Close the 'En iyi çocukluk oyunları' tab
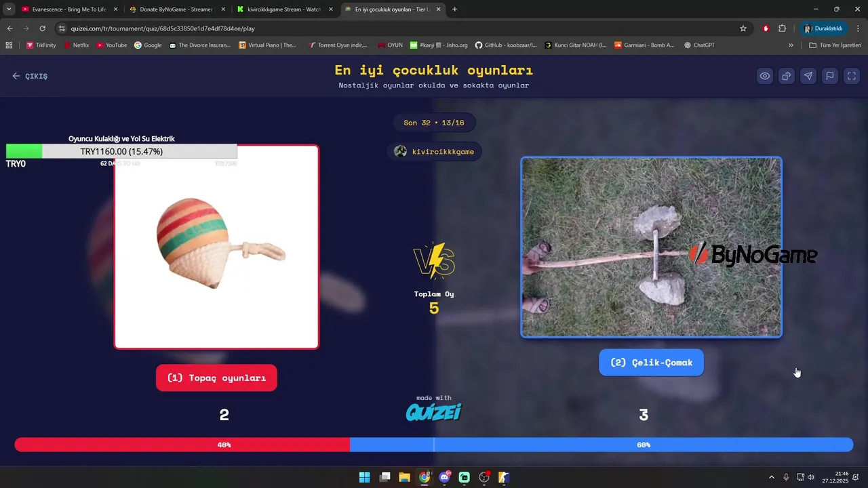 tap(438, 9)
